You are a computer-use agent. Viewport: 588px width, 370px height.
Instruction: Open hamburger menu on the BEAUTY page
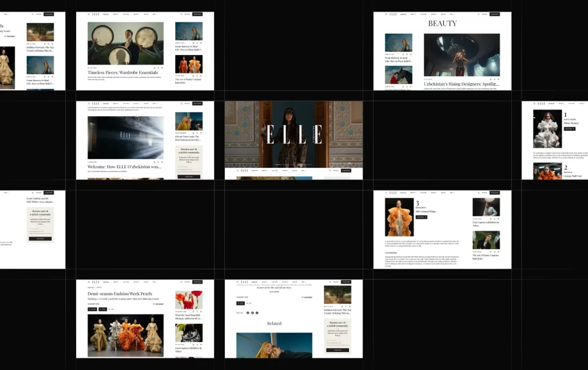pos(386,14)
